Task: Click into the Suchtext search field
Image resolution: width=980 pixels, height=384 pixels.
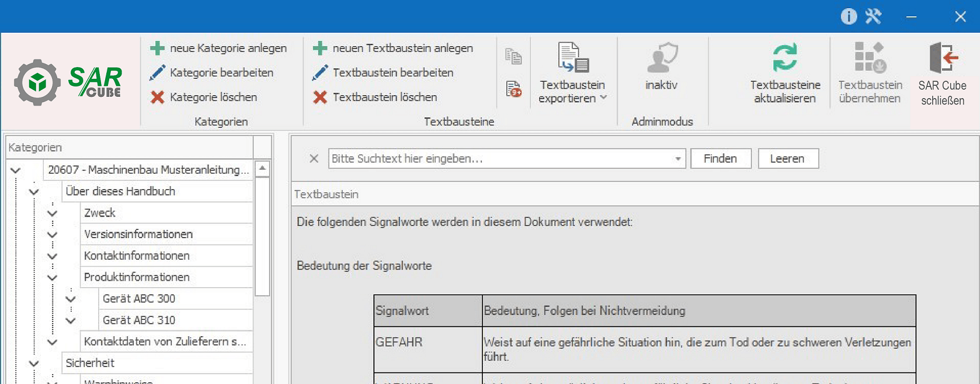Action: (499, 159)
